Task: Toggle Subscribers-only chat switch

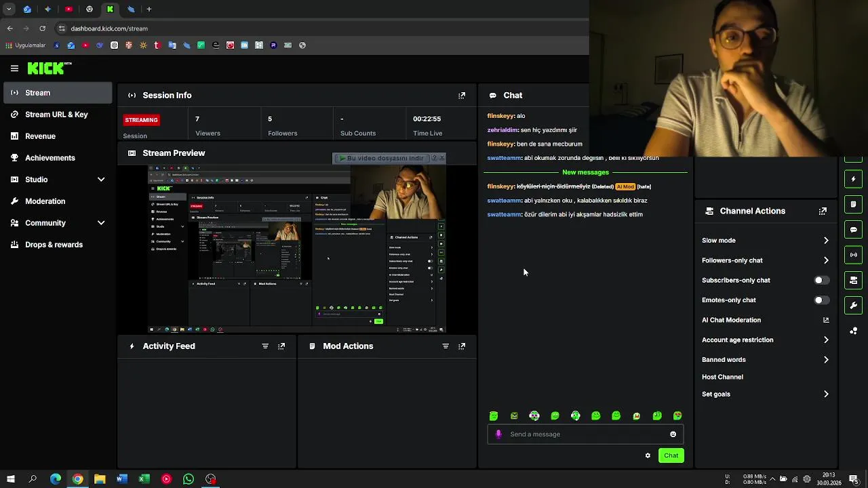Action: (x=821, y=280)
